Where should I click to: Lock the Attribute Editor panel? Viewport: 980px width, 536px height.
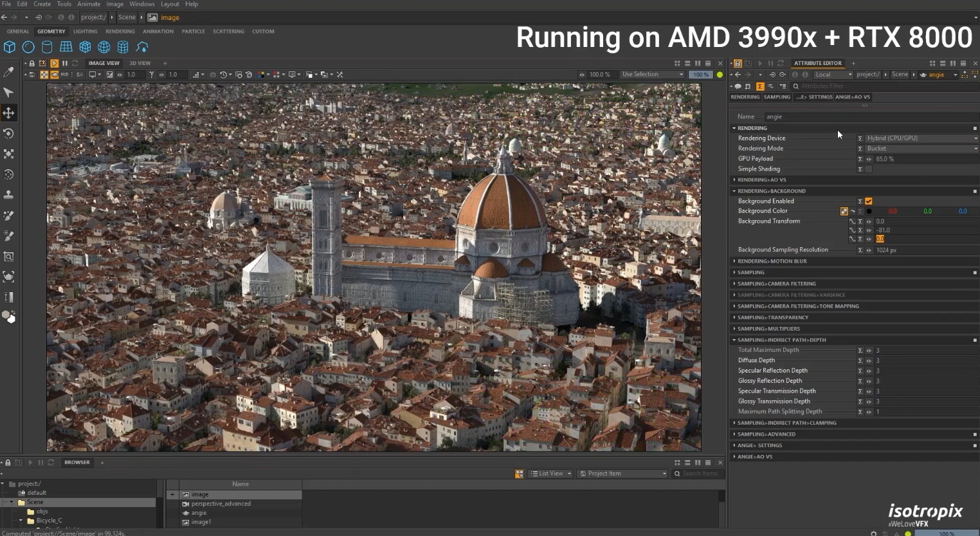tap(738, 64)
